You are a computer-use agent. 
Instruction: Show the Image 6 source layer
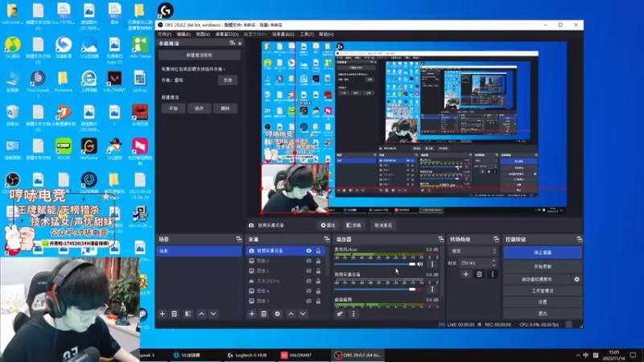coord(309,261)
